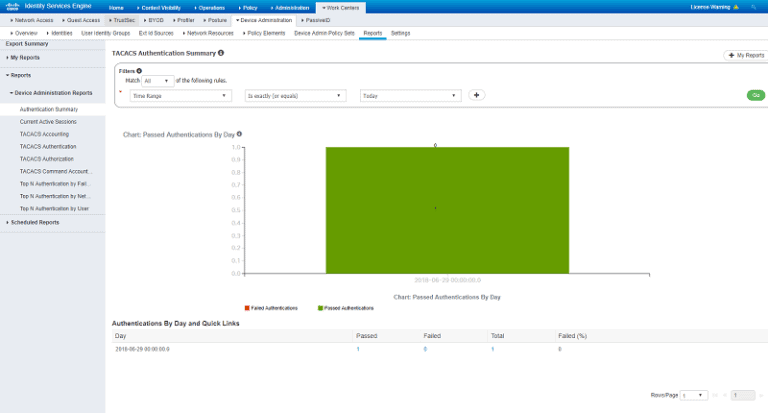Click the My Reports add button

pyautogui.click(x=746, y=55)
